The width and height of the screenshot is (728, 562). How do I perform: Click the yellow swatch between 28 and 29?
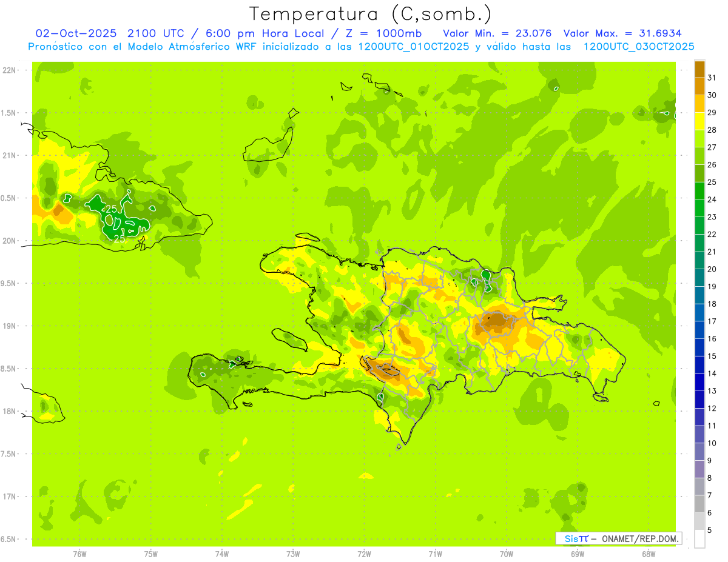(700, 121)
